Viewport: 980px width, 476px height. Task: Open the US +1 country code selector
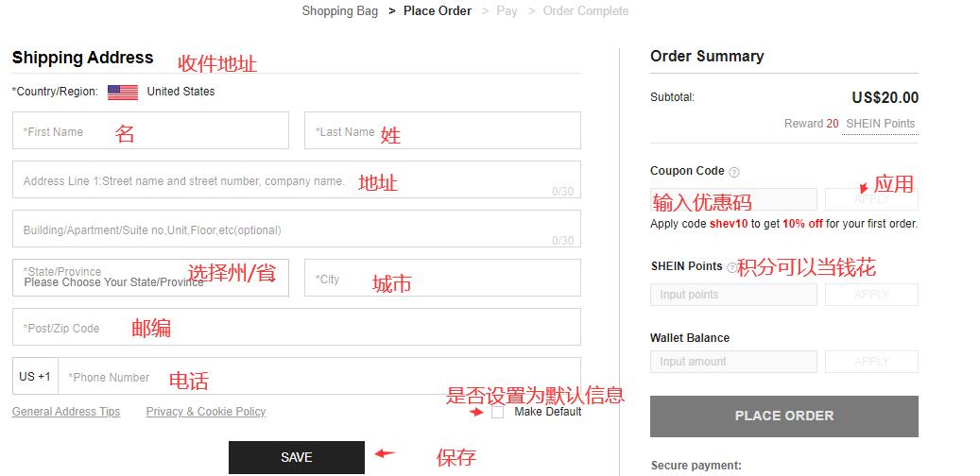[35, 376]
